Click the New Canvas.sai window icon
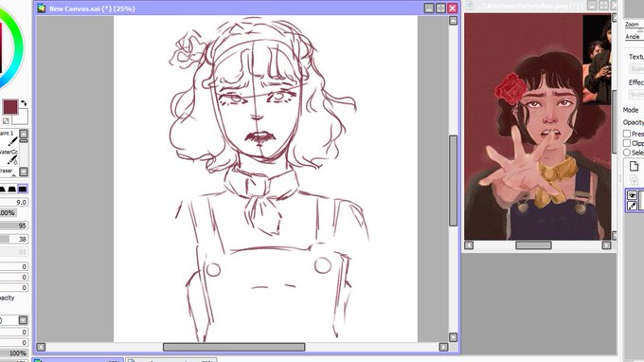The height and width of the screenshot is (362, 644). 41,9
